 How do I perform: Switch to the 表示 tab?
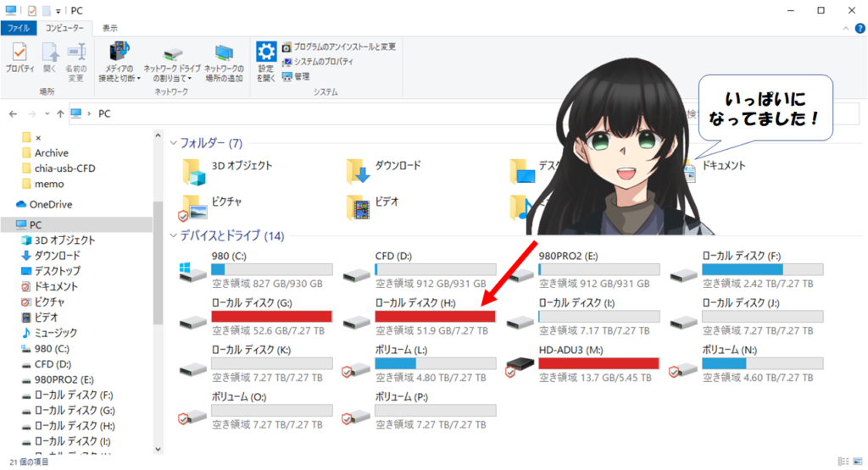[x=109, y=28]
